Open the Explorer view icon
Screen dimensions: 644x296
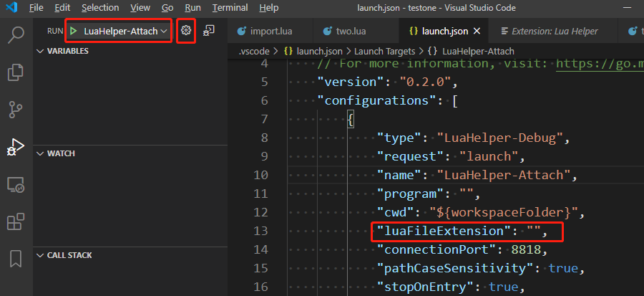pos(16,72)
